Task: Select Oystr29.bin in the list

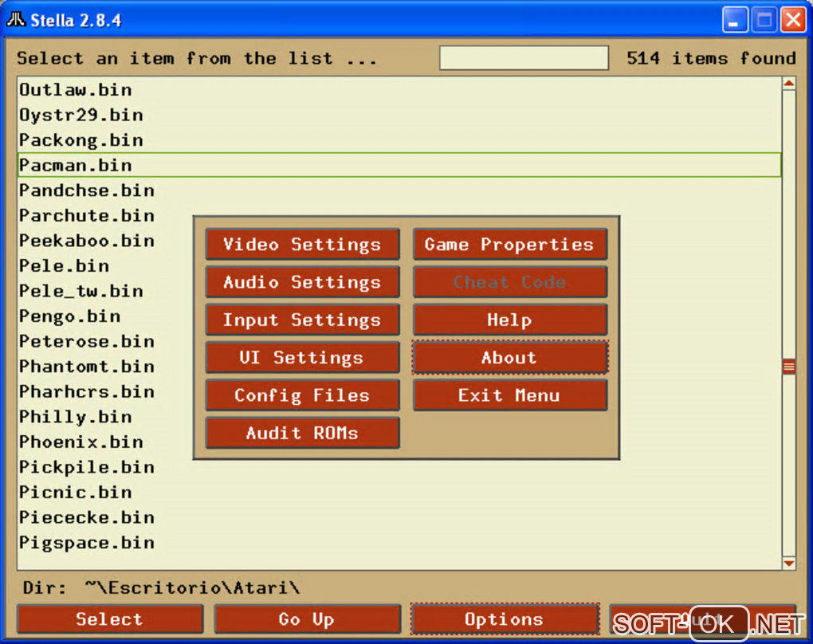Action: coord(399,115)
